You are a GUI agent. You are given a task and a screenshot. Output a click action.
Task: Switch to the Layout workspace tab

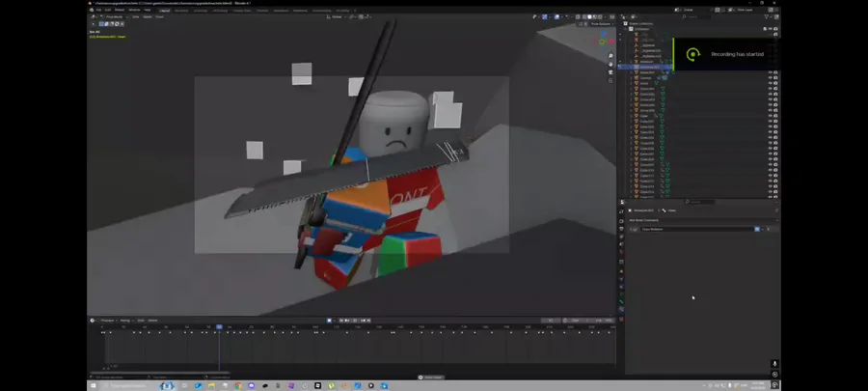(x=165, y=11)
